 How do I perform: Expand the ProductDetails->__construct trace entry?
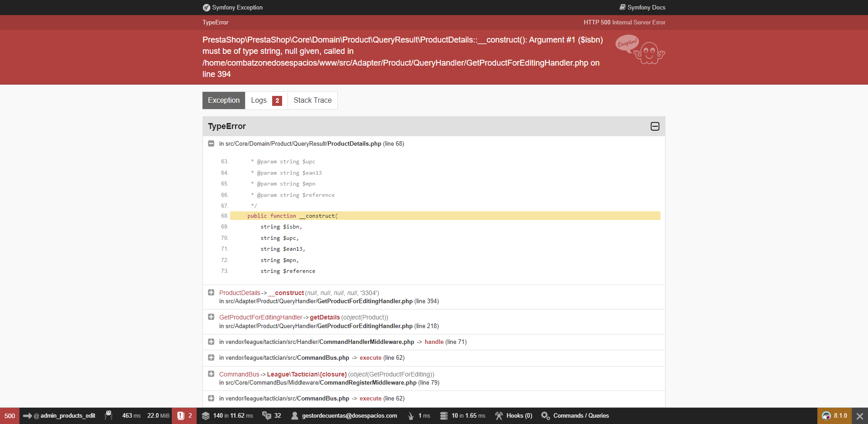pyautogui.click(x=211, y=293)
